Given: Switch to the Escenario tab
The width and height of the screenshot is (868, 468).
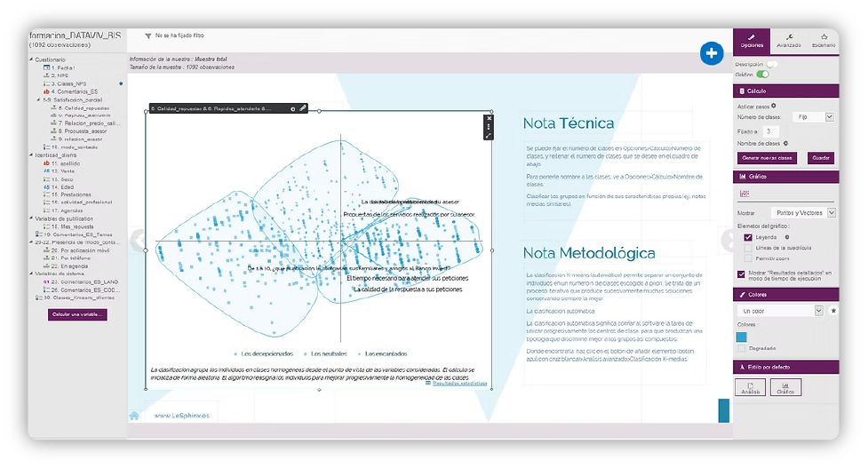Looking at the screenshot, I should tap(824, 41).
